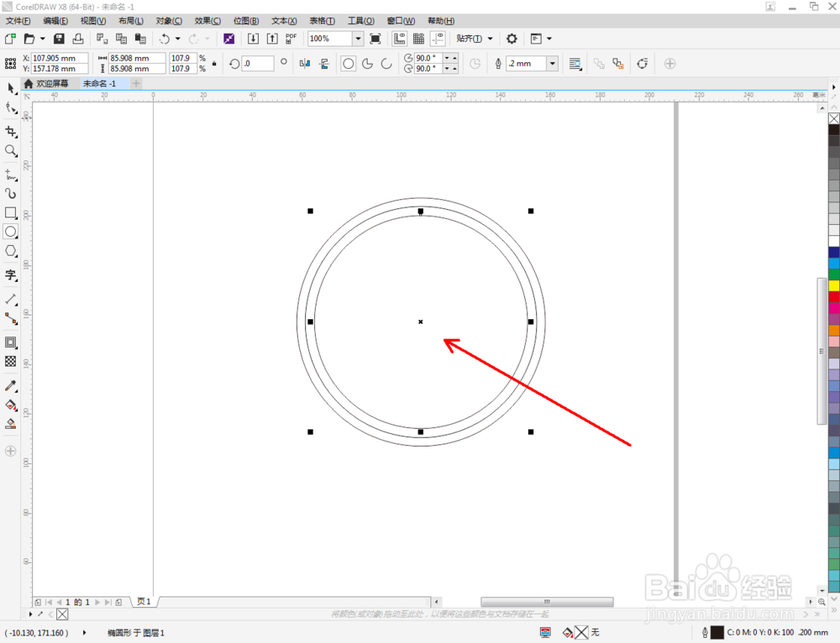Click the Wrap text button
Screen dimensions: 840x643
(575, 64)
